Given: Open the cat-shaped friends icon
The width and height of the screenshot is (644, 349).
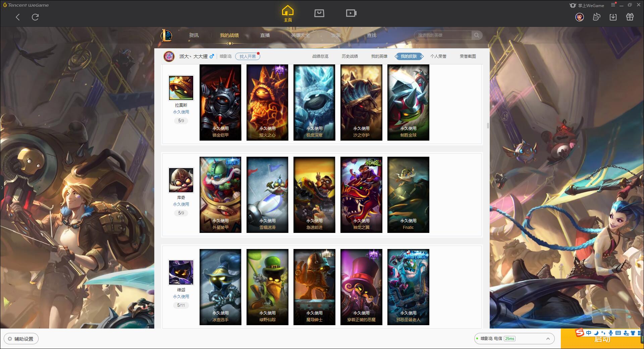Looking at the screenshot, I should (596, 17).
